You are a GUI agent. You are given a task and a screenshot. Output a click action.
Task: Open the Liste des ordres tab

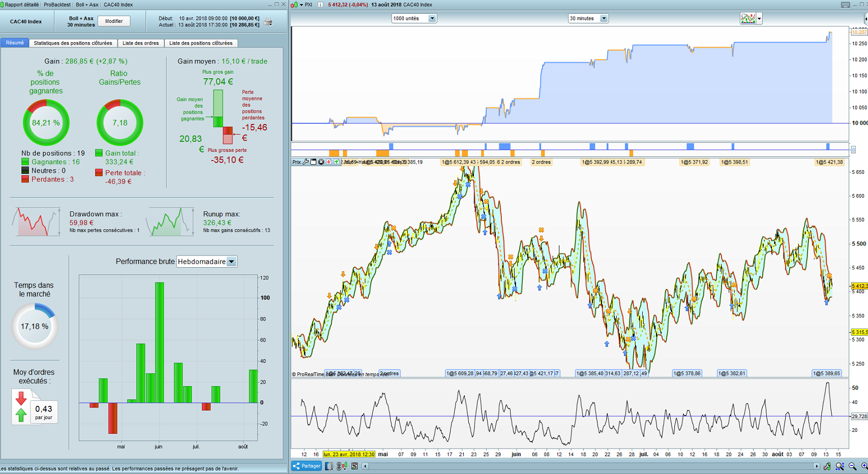point(141,43)
